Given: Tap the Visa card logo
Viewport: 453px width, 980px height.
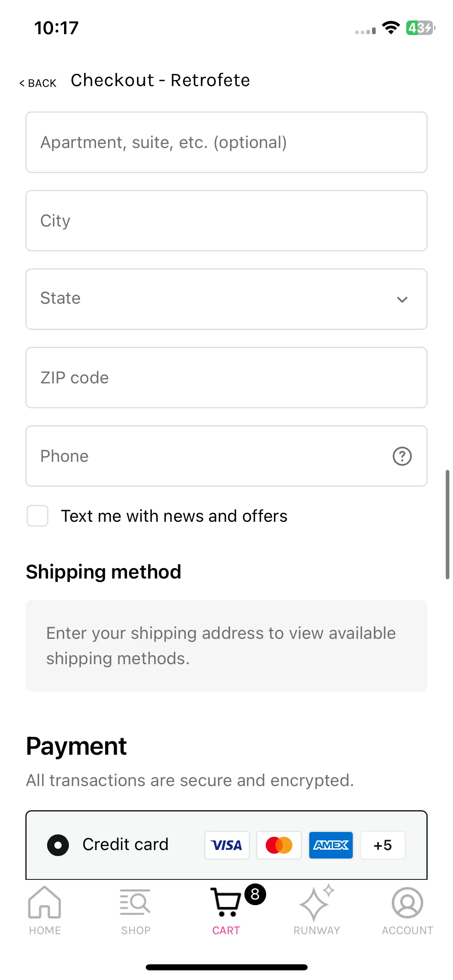Looking at the screenshot, I should click(227, 845).
